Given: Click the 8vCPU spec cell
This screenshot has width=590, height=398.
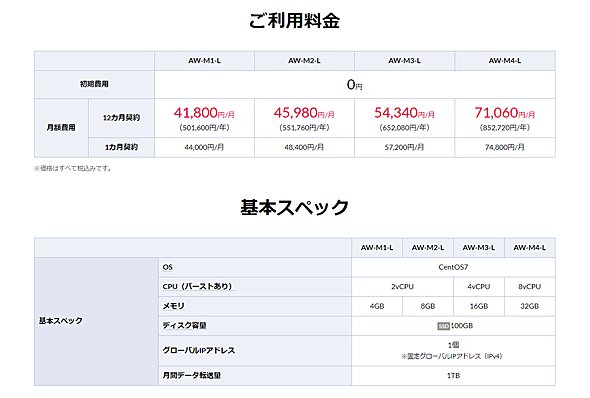Looking at the screenshot, I should tap(529, 287).
